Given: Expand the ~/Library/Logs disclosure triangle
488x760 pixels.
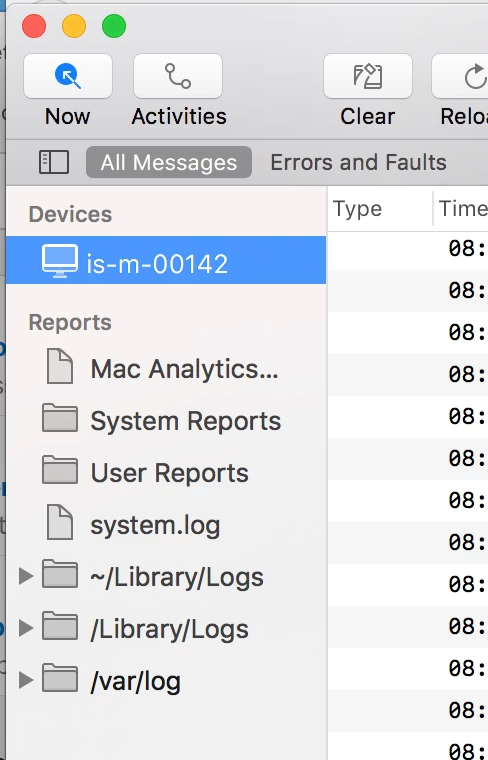Looking at the screenshot, I should click(x=26, y=576).
